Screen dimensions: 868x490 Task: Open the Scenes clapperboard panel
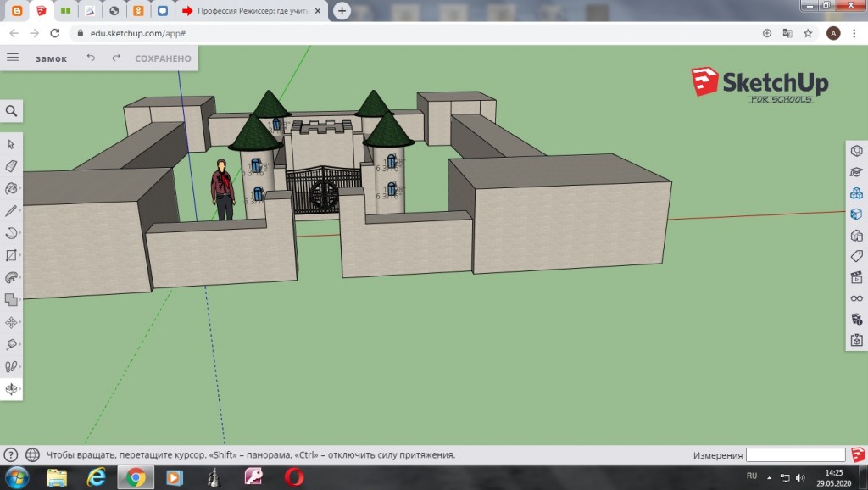(x=856, y=277)
